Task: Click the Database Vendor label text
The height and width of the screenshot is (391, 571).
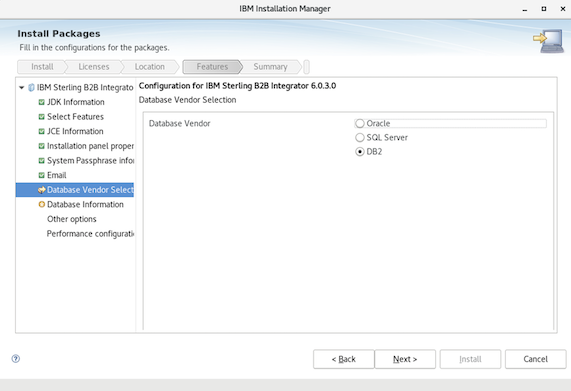Action: (180, 123)
